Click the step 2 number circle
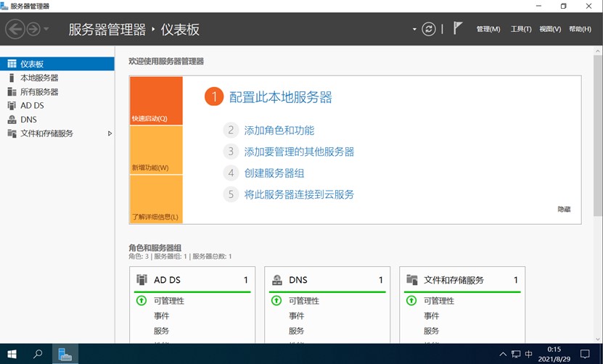The height and width of the screenshot is (364, 603). (x=231, y=131)
